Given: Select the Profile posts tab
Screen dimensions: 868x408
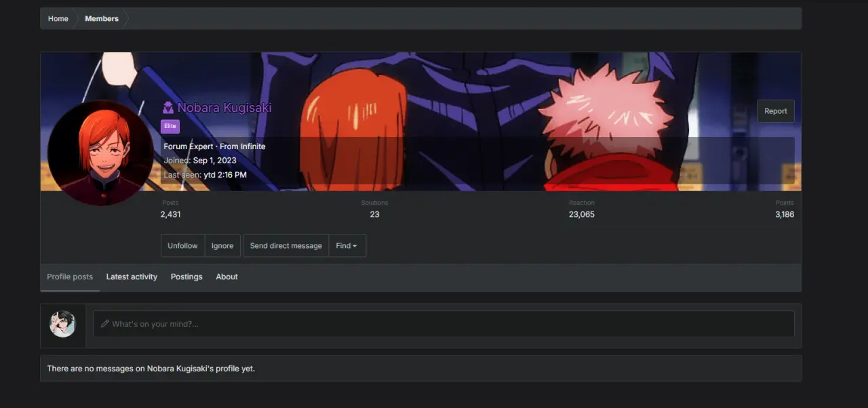Looking at the screenshot, I should pyautogui.click(x=70, y=277).
